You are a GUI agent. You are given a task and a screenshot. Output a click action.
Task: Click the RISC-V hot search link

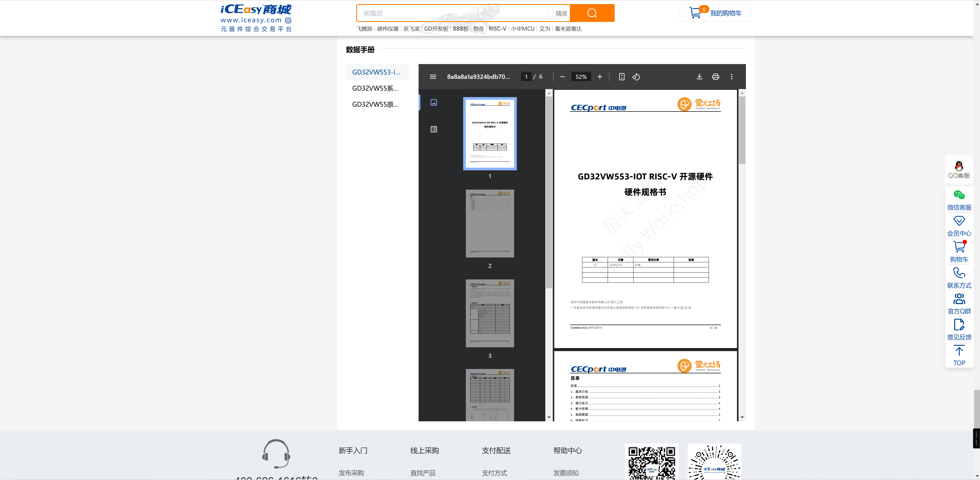pyautogui.click(x=497, y=29)
